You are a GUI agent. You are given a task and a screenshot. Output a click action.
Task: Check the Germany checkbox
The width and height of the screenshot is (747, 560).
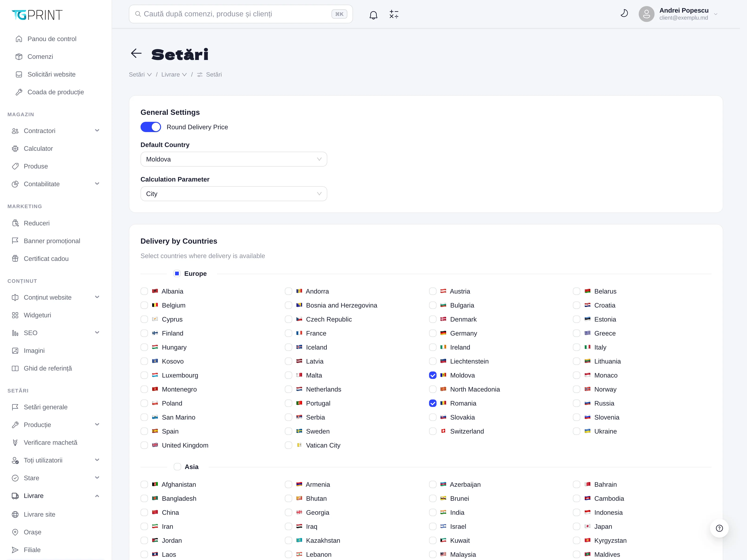(433, 333)
